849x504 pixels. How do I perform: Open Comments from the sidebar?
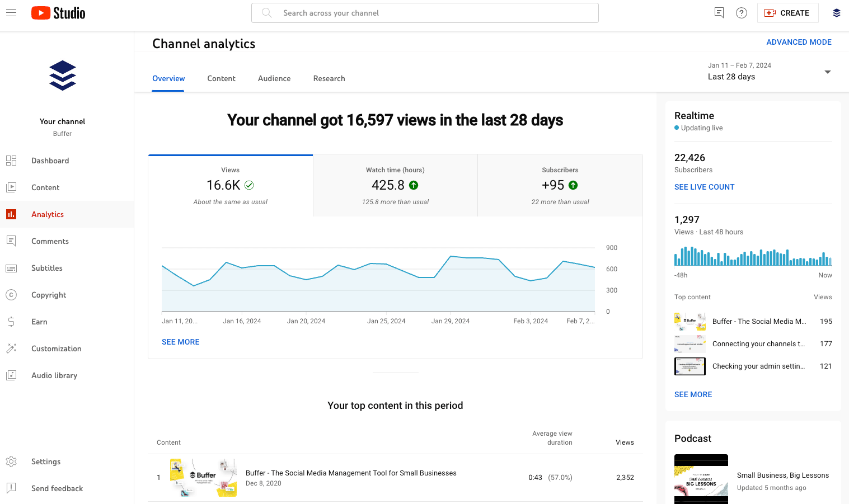click(x=50, y=241)
